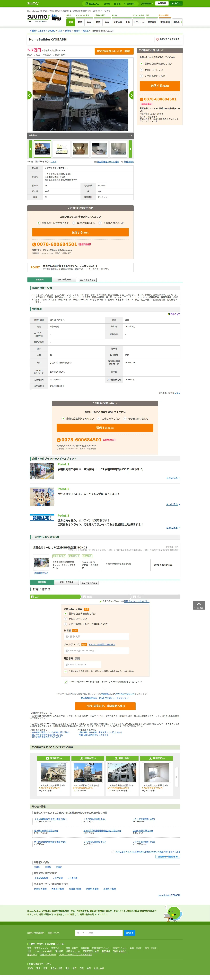Click the heart add-to-favorites button
Viewport: 210px width, 980px height.
[x=167, y=39]
